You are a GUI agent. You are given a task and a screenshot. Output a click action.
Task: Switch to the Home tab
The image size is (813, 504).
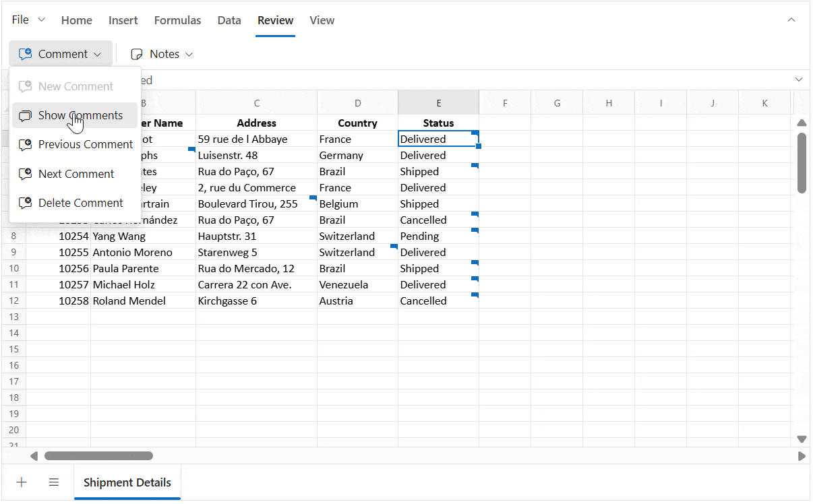(77, 20)
